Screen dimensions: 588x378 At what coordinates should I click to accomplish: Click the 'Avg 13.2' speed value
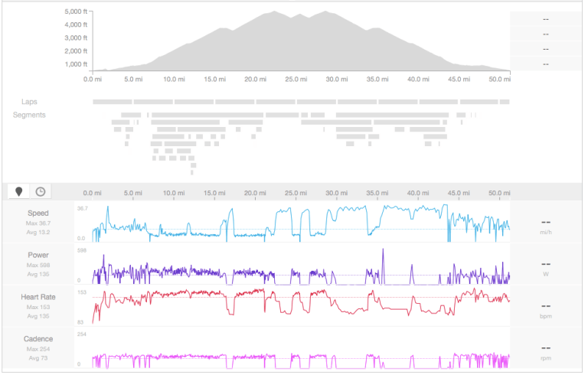pos(38,233)
